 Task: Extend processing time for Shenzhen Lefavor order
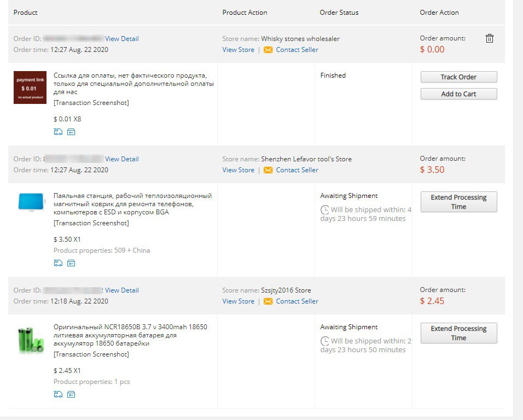458,202
